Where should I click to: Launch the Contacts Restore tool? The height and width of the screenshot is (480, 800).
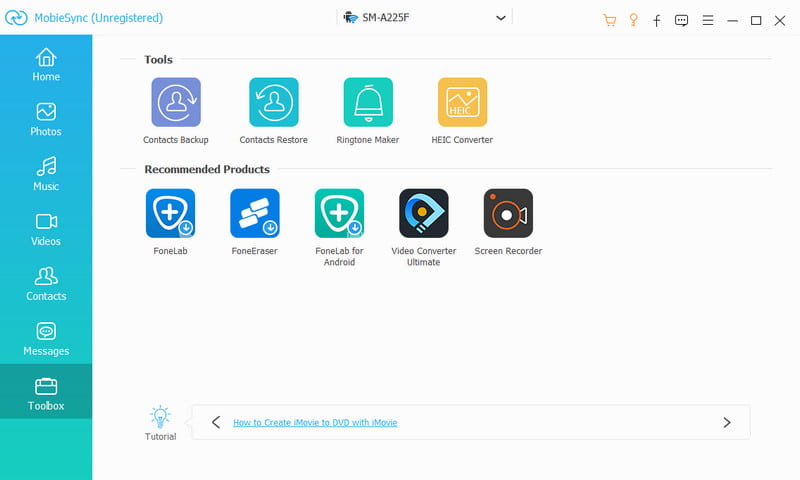(x=273, y=102)
